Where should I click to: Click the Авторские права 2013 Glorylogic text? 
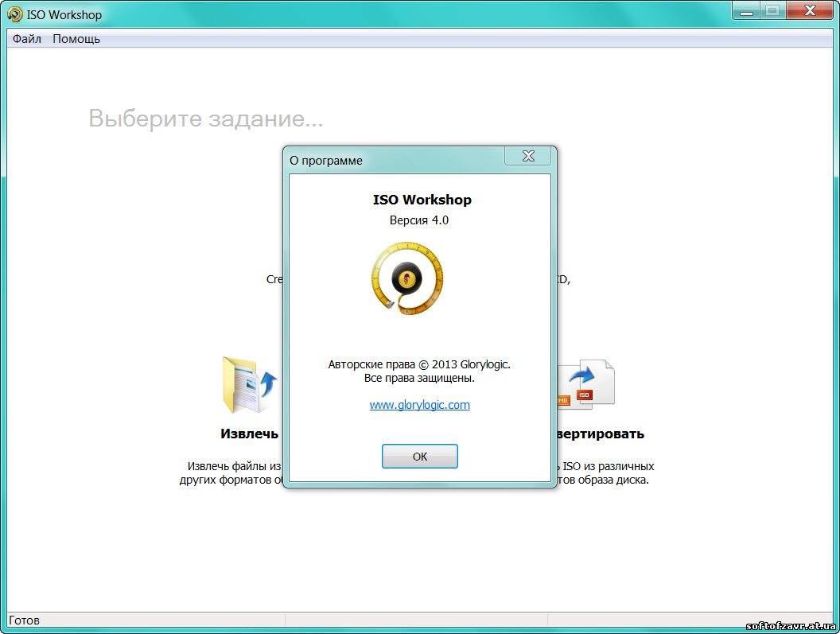click(419, 364)
